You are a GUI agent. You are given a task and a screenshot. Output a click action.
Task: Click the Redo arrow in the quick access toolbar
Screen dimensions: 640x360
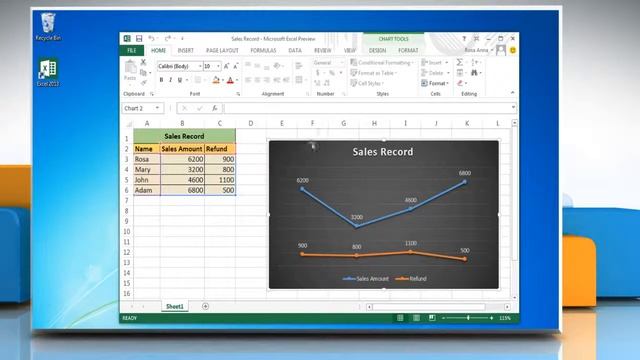tap(168, 38)
